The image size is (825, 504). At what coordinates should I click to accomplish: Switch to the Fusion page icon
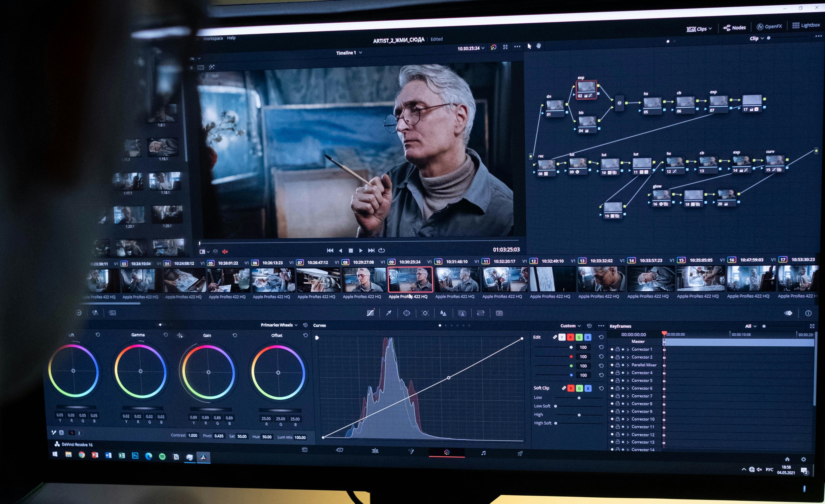click(411, 451)
